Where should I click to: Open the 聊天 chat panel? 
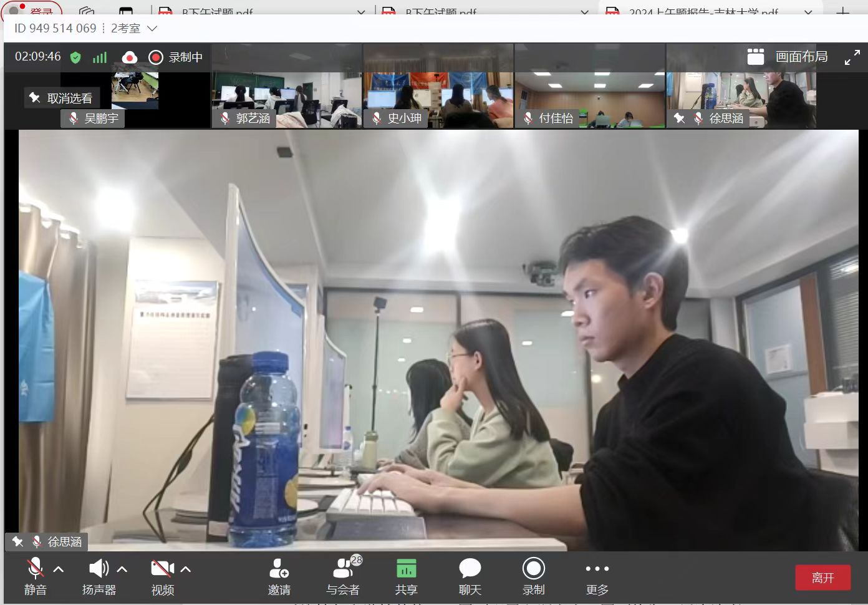coord(470,569)
